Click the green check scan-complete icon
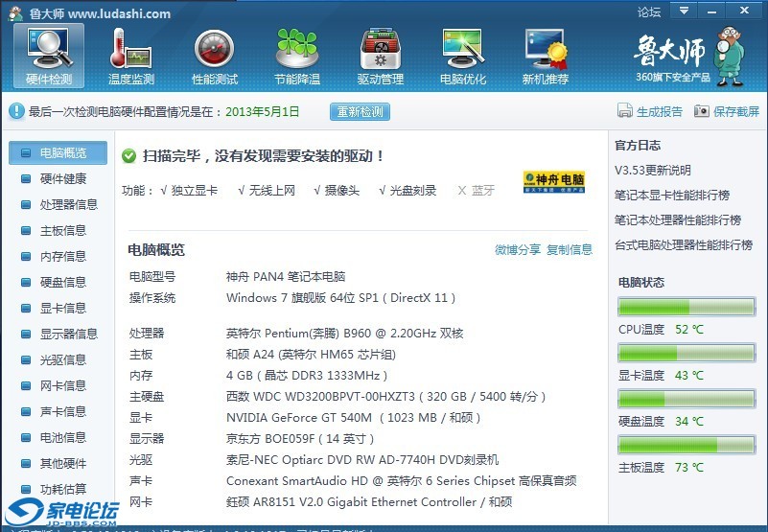 point(128,156)
